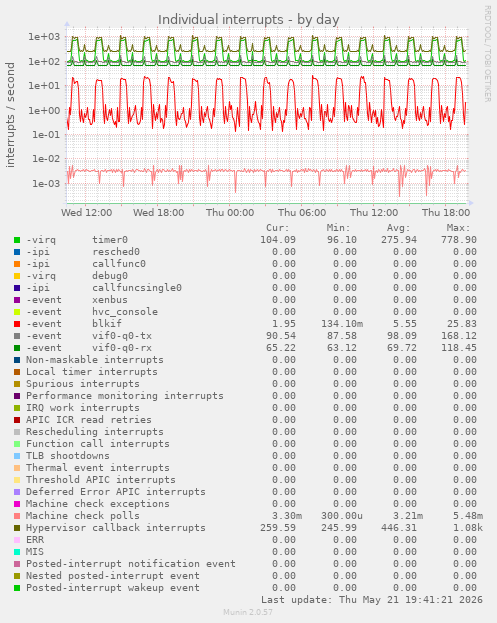Click Deferred Error APIC interrupts entry
The height and width of the screenshot is (623, 497).
pos(116,492)
